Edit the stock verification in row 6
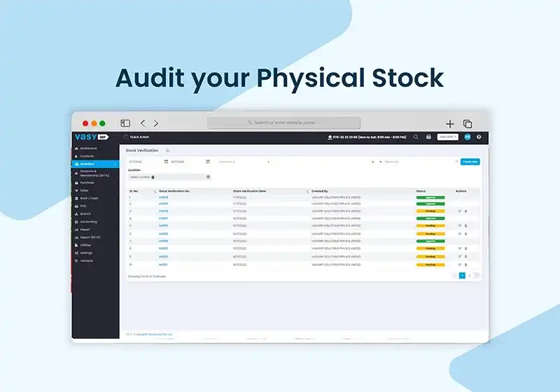Image resolution: width=560 pixels, height=392 pixels. 460,234
